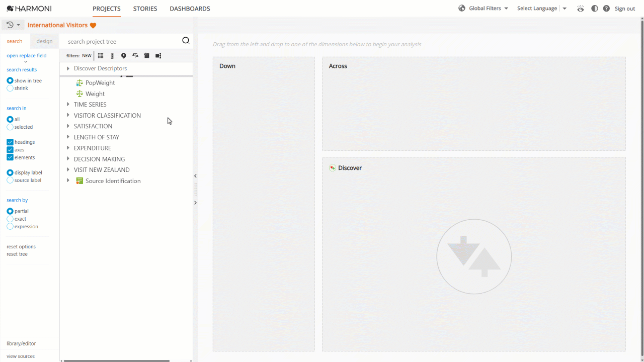Expand LENGTH OF STAY node
The height and width of the screenshot is (362, 644).
point(68,137)
